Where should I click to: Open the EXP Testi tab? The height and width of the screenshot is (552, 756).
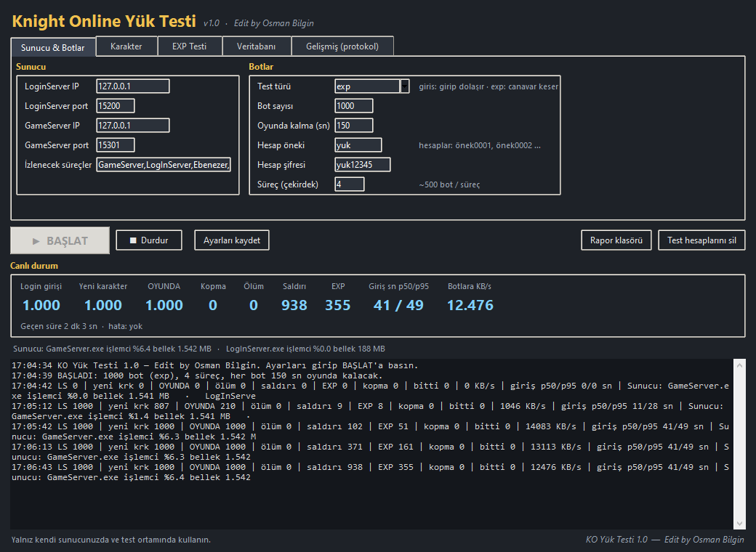pos(190,46)
